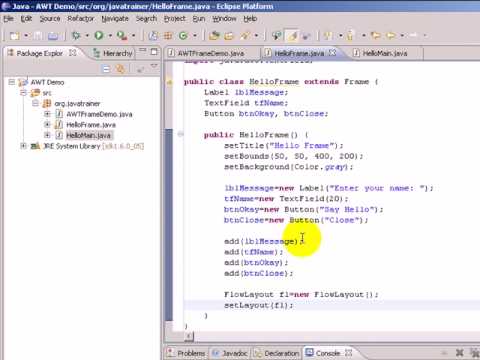Viewport: 480px width, 360px height.
Task: Collapse the src folder node
Action: 23,93
